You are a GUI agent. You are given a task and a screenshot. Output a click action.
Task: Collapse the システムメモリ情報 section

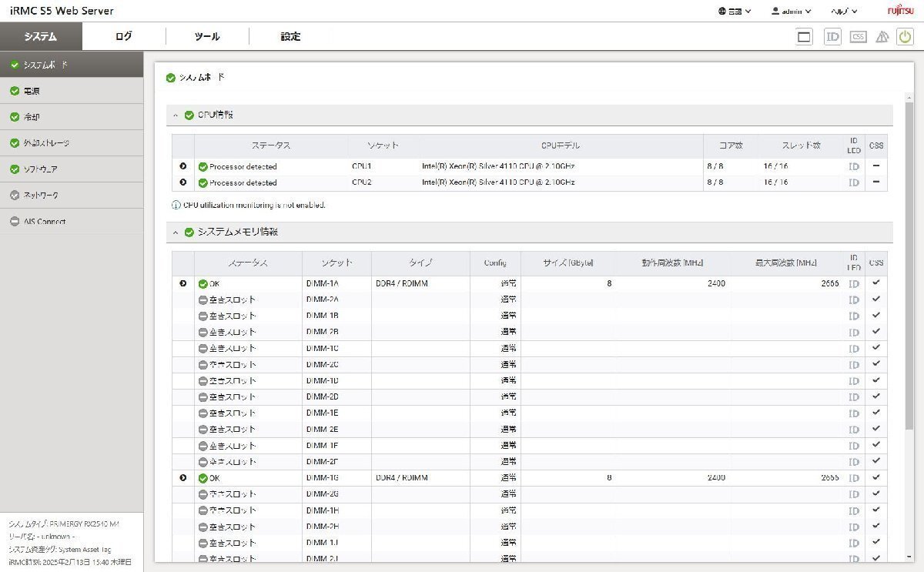[176, 232]
